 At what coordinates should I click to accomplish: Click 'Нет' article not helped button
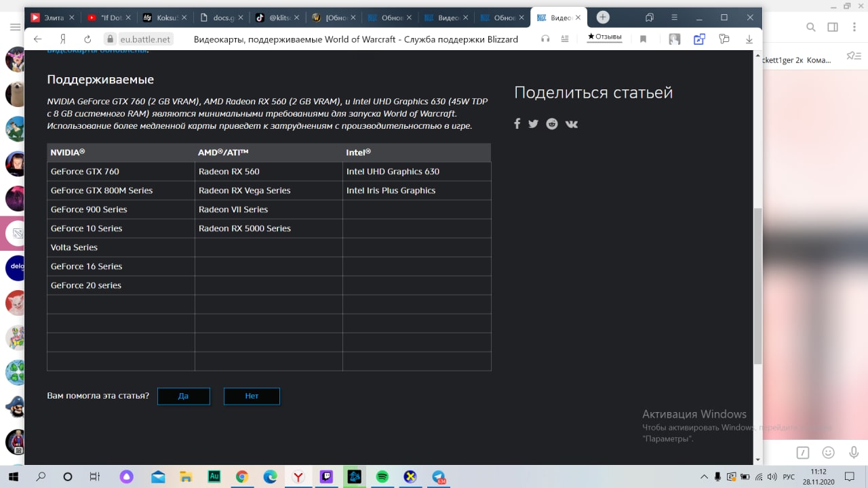(x=252, y=396)
